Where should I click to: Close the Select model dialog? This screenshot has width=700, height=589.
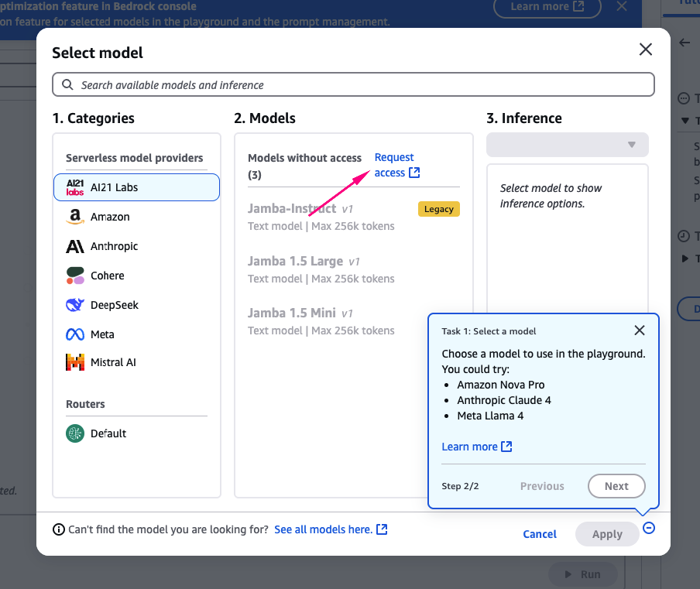click(x=645, y=50)
